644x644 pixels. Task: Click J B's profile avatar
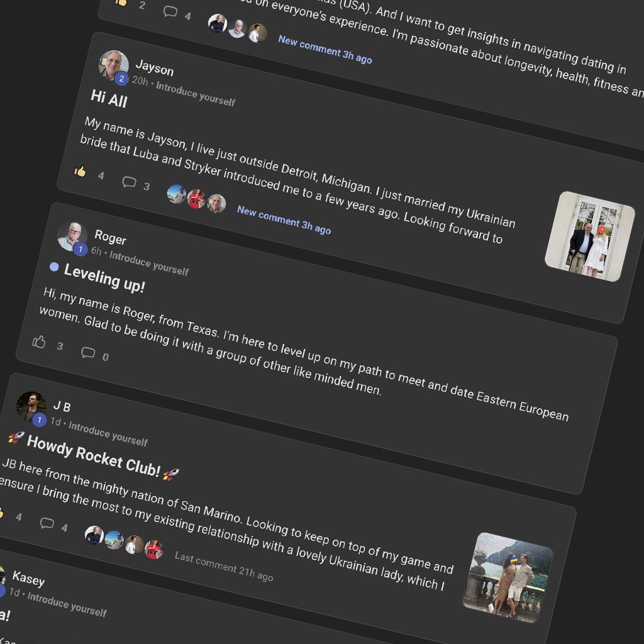31,406
